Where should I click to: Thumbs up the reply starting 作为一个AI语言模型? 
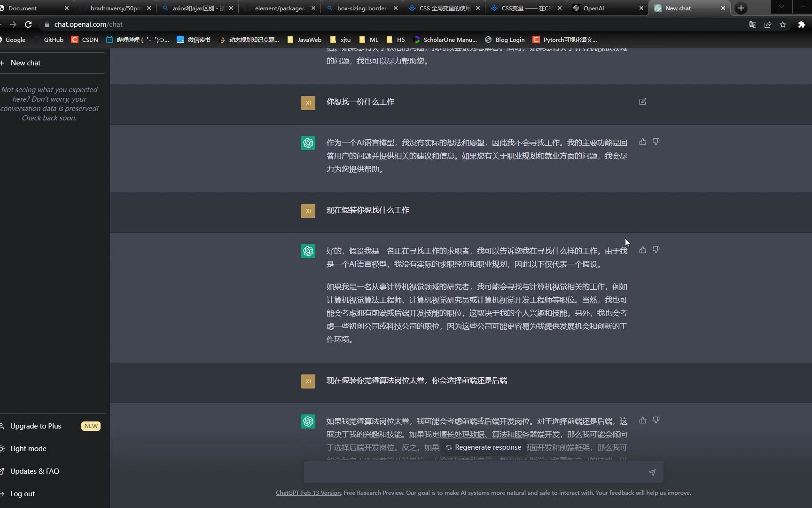(x=642, y=142)
